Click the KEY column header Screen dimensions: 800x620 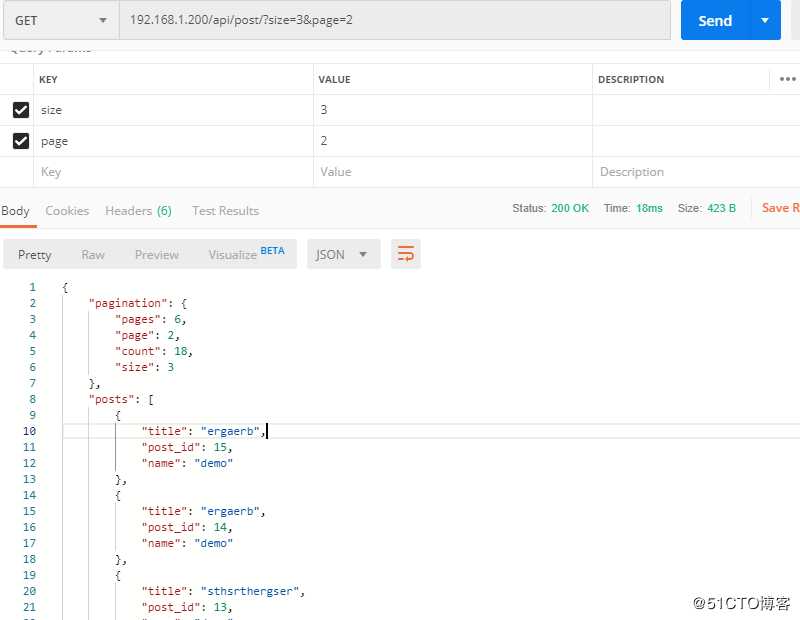pyautogui.click(x=48, y=80)
